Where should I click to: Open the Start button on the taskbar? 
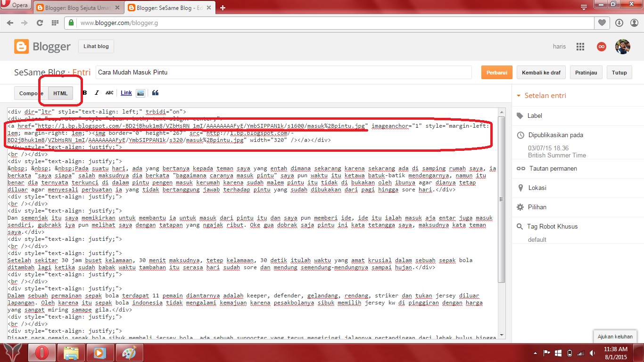12,353
